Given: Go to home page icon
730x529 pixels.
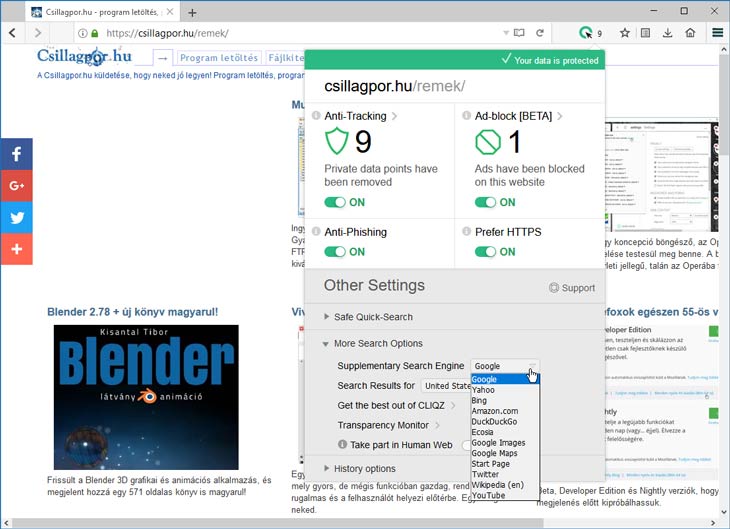Looking at the screenshot, I should (x=690, y=33).
